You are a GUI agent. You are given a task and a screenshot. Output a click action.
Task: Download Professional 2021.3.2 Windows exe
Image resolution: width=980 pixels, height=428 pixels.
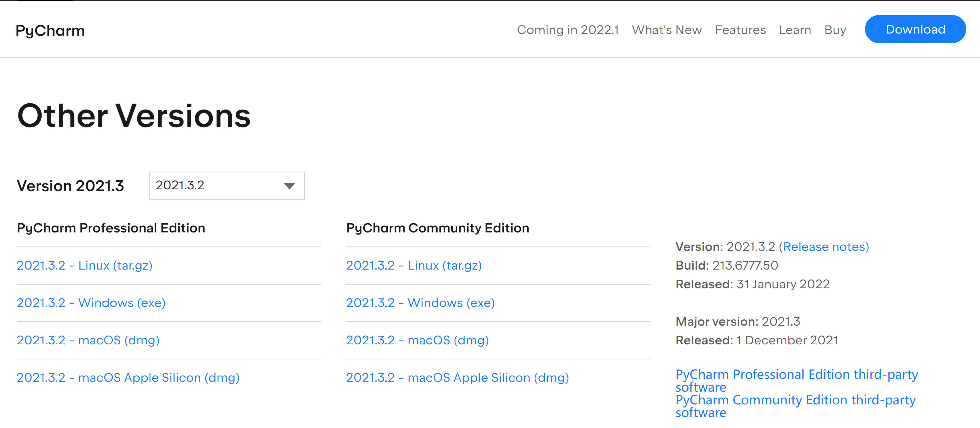click(91, 303)
